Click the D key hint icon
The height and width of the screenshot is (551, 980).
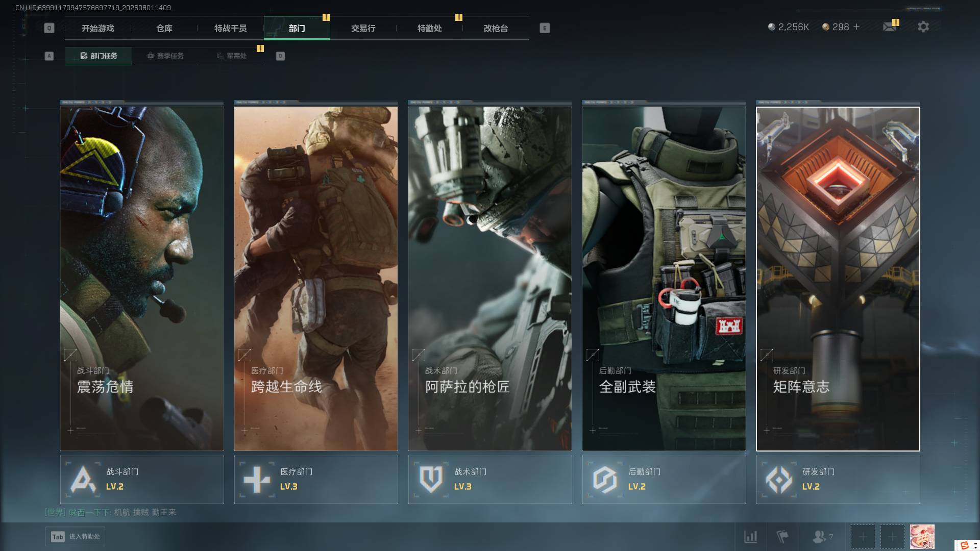click(280, 56)
